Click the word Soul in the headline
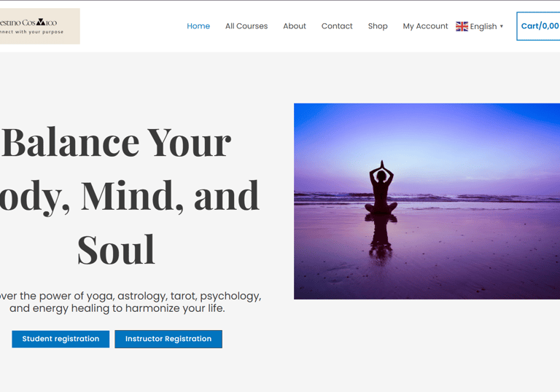This screenshot has width=560, height=392. tap(116, 250)
